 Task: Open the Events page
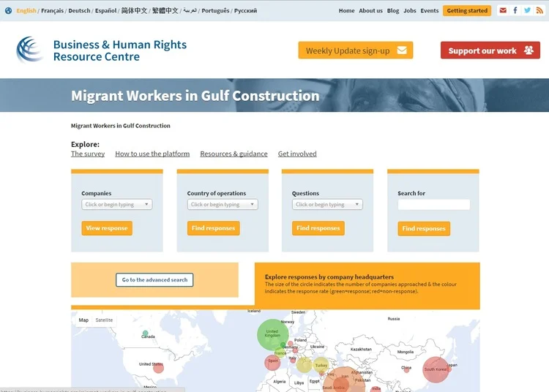pyautogui.click(x=430, y=11)
